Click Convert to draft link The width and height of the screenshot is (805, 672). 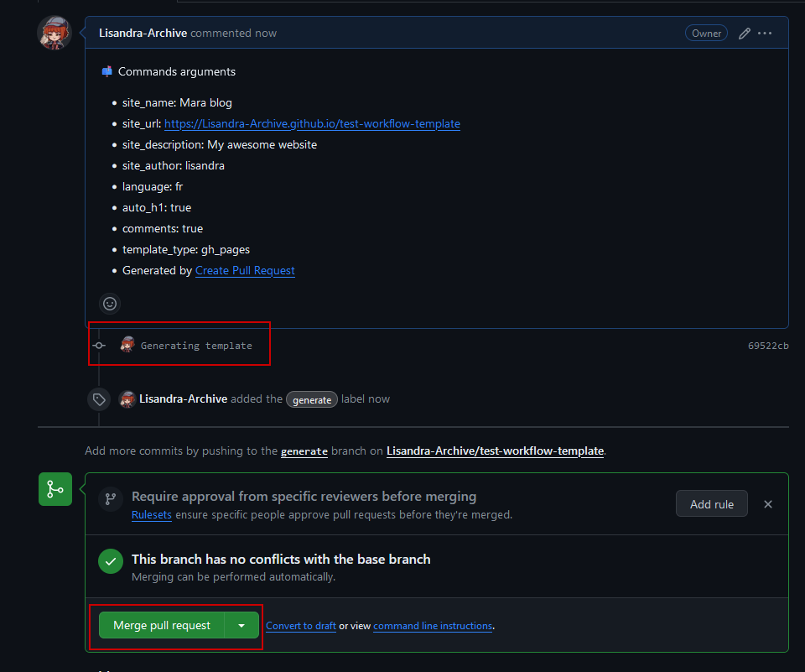(x=301, y=626)
